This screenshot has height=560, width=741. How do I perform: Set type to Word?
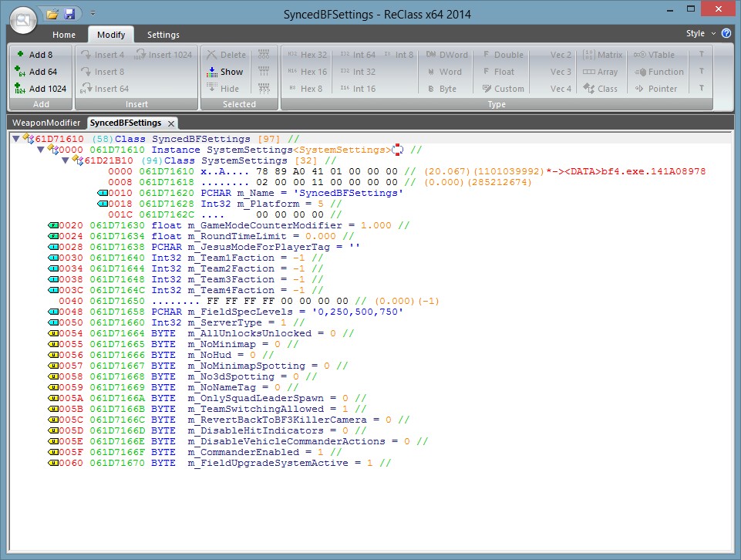(445, 72)
